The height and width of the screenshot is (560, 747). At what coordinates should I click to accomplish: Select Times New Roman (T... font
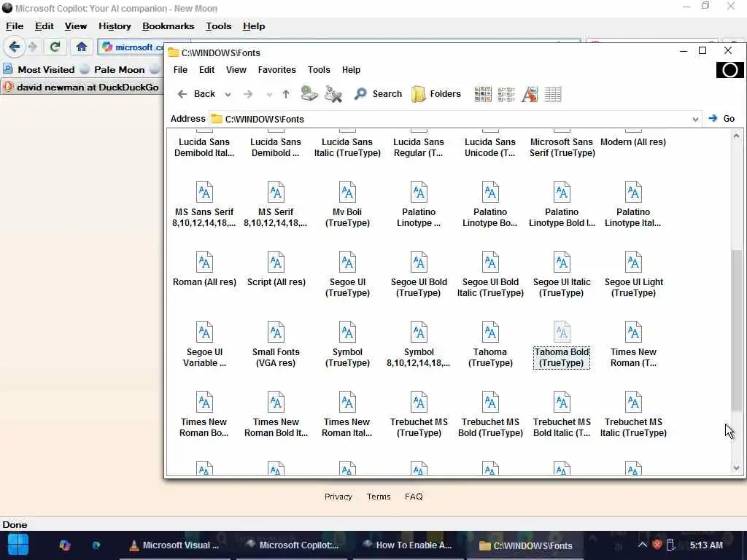(633, 344)
